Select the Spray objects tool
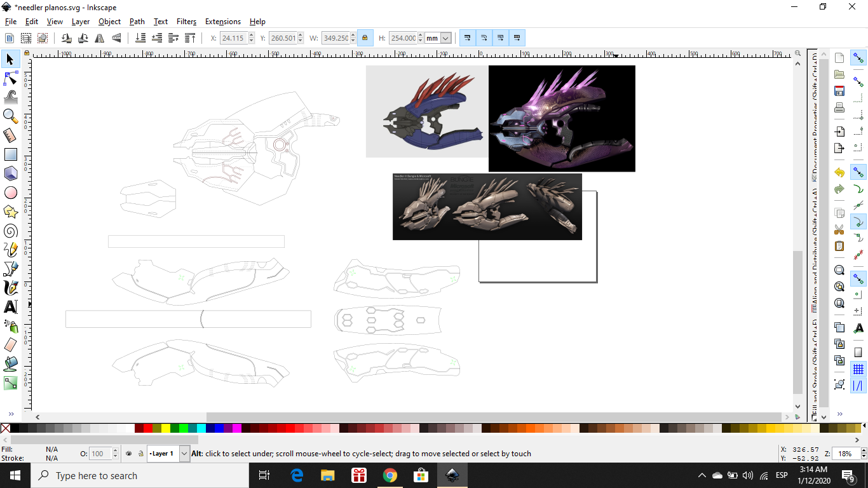Viewport: 868px width, 488px height. (x=10, y=326)
